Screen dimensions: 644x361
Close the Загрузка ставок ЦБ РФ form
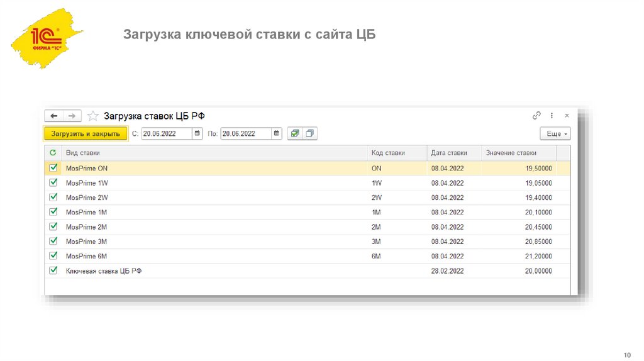[x=567, y=115]
